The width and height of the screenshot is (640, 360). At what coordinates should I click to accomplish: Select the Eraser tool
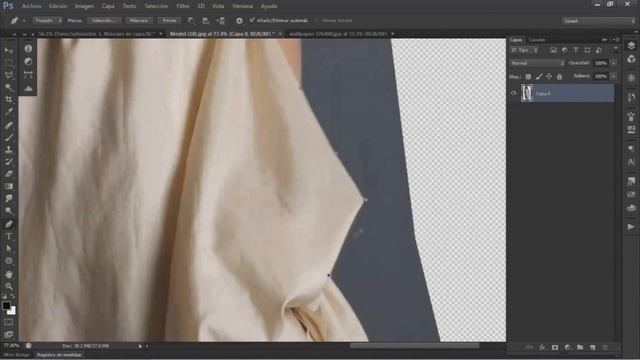[x=9, y=174]
